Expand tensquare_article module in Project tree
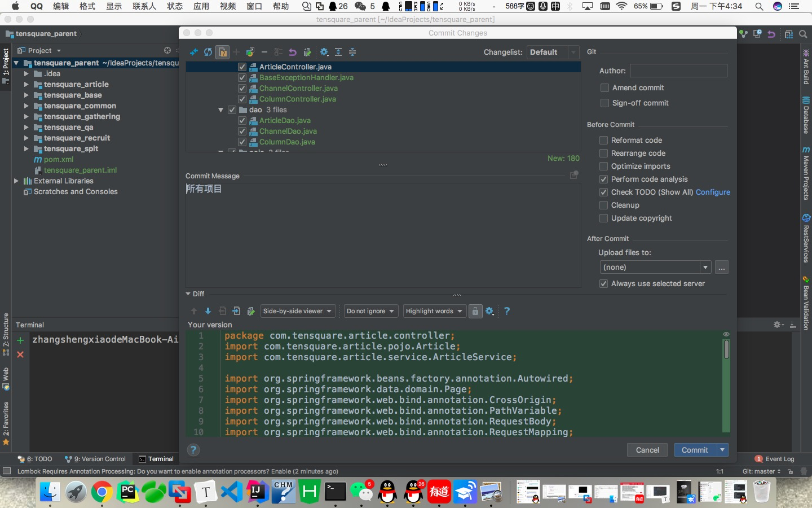This screenshot has width=812, height=508. (x=26, y=84)
